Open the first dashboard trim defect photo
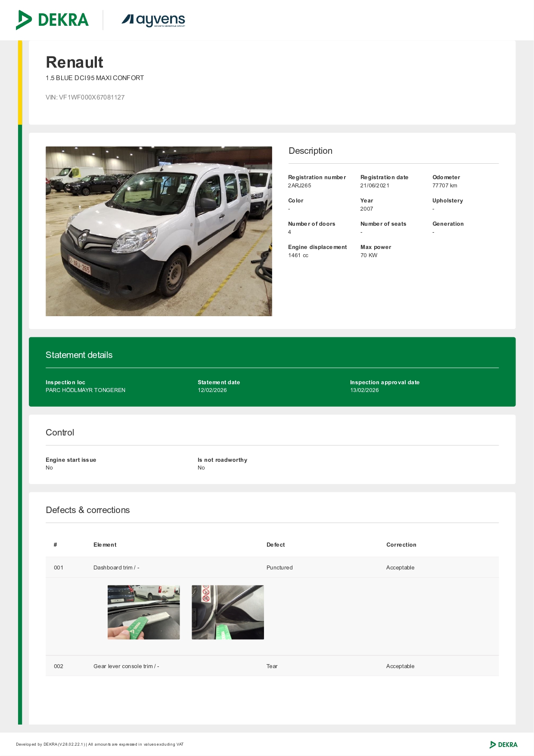 (143, 612)
